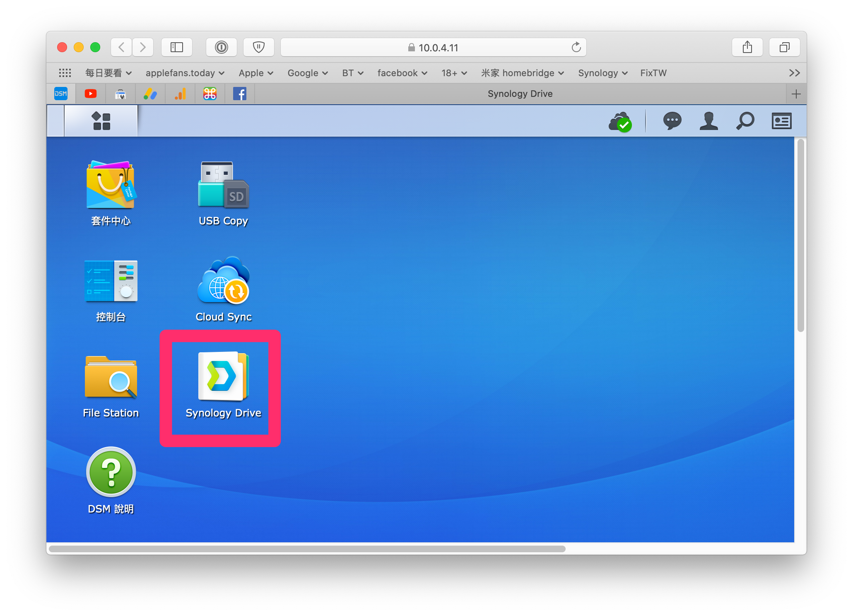The height and width of the screenshot is (616, 853).
Task: Click horizontal scrollbar at bottom
Action: click(307, 549)
